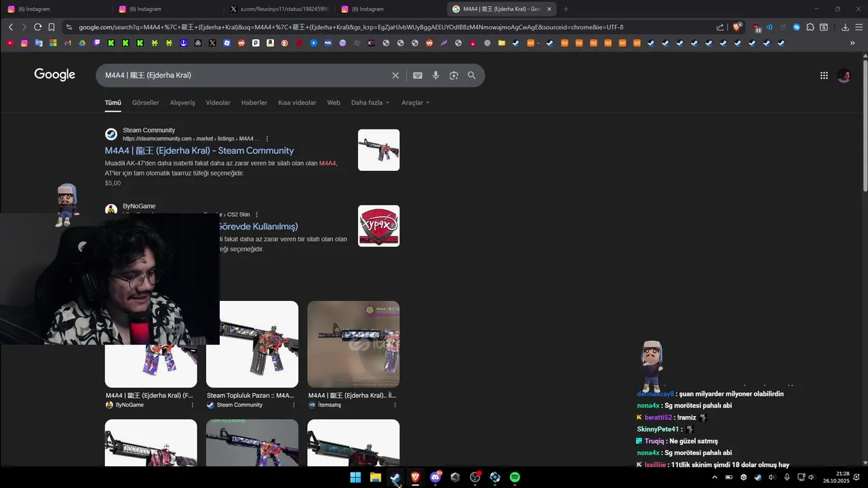Open options menu for ByNoGame result

pos(256,215)
